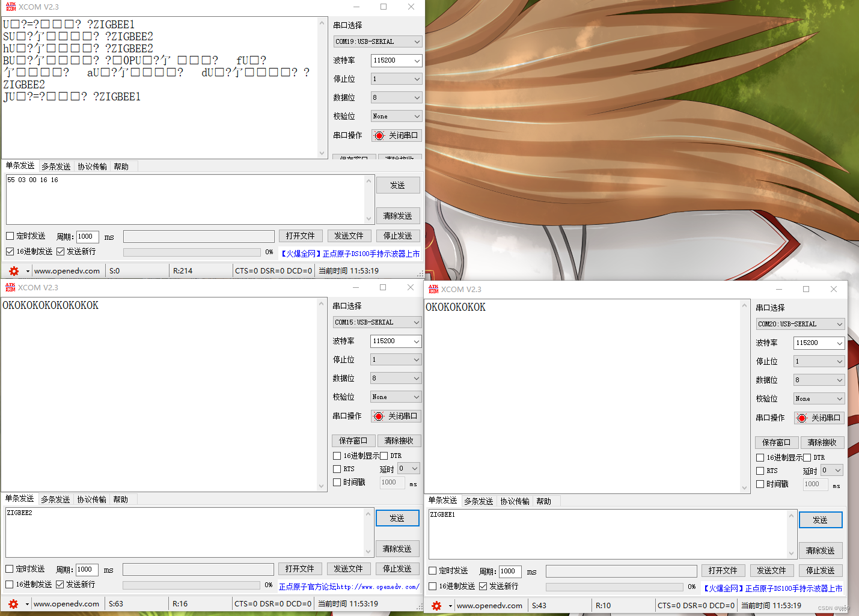Click the XCOM title icon of COM19 window
This screenshot has width=859, height=616.
[x=10, y=7]
